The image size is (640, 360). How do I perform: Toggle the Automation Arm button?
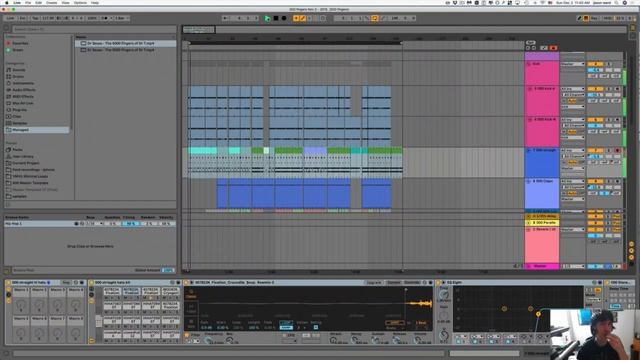[x=303, y=18]
